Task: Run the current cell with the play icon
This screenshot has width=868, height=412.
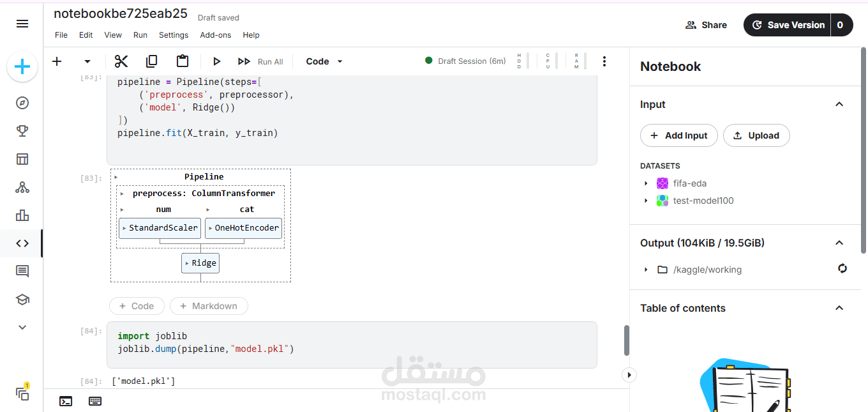Action: [217, 61]
